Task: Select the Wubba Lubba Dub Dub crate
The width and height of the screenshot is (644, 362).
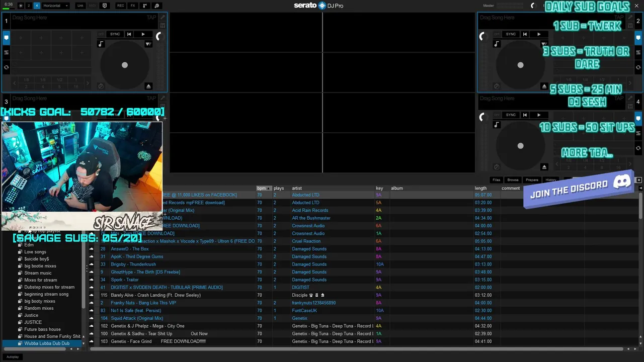Action: point(47,343)
